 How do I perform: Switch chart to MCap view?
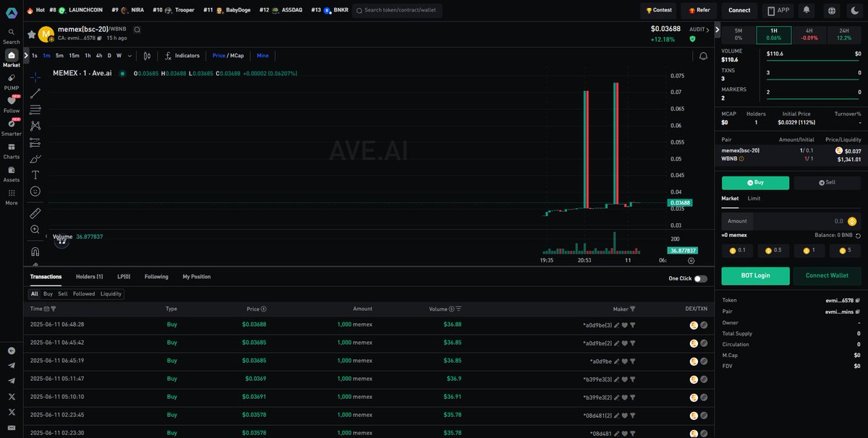(x=237, y=56)
